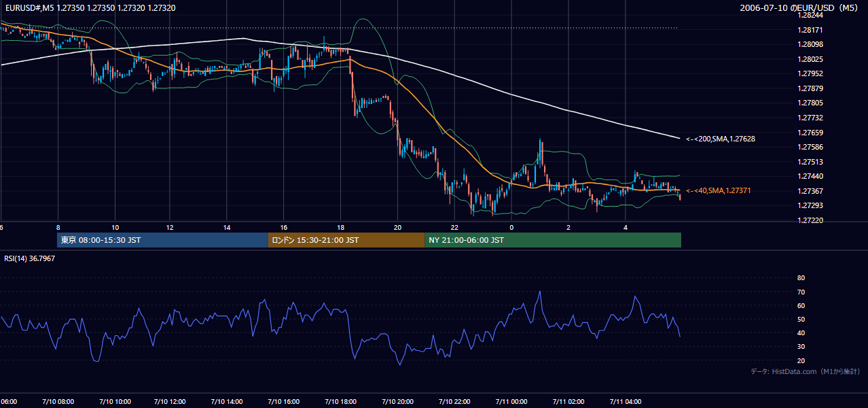Click price scale value 1.28244
Image resolution: width=868 pixels, height=408 pixels.
(810, 15)
